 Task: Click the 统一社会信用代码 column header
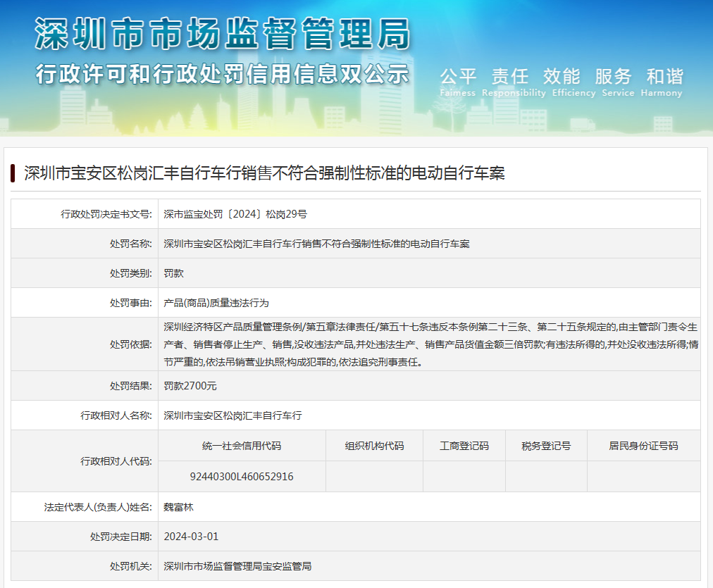click(242, 446)
